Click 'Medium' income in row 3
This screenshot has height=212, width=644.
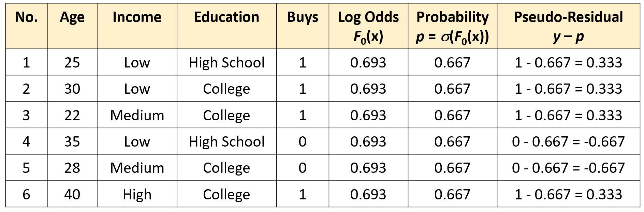(137, 115)
